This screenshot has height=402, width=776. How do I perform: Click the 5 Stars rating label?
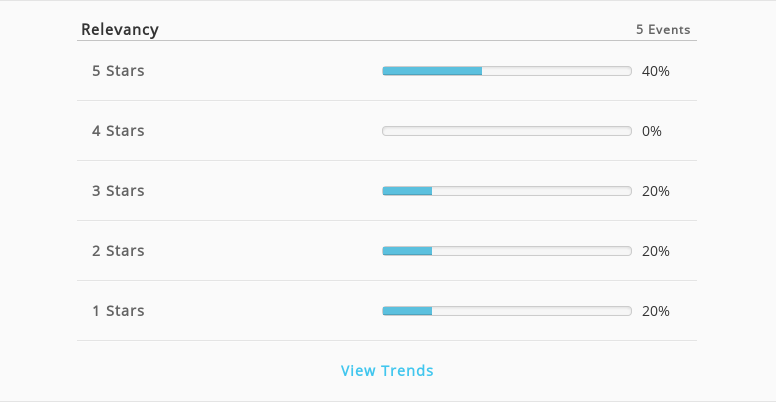pos(118,71)
